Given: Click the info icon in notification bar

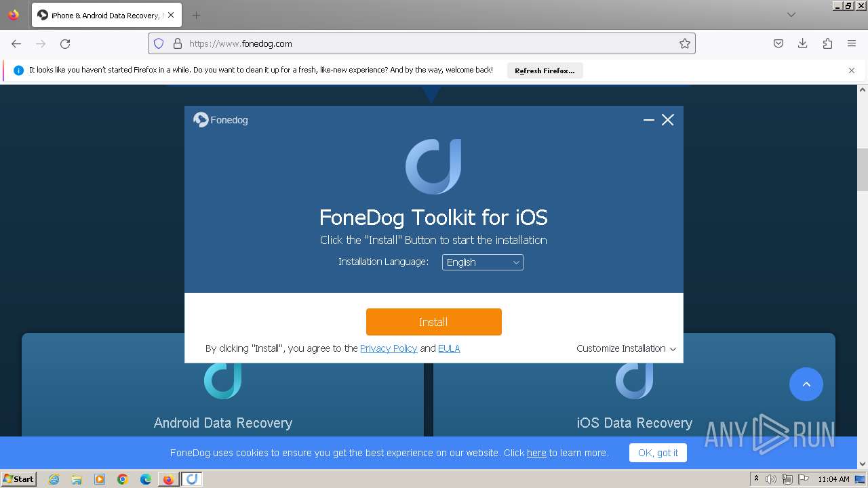Looking at the screenshot, I should point(18,70).
